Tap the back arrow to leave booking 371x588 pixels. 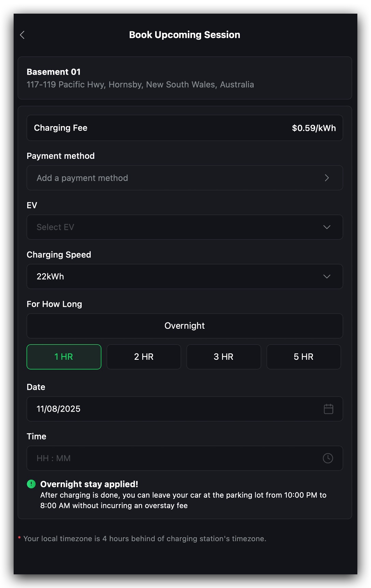(22, 34)
